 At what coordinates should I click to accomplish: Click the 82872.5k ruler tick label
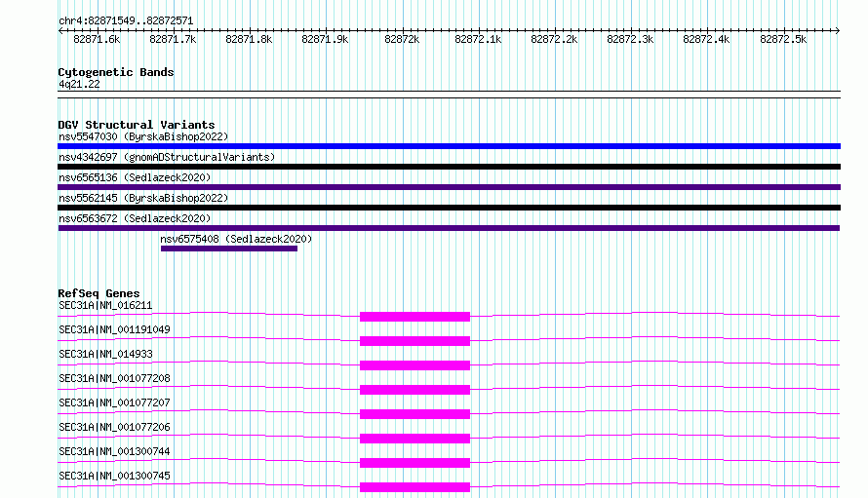(783, 39)
